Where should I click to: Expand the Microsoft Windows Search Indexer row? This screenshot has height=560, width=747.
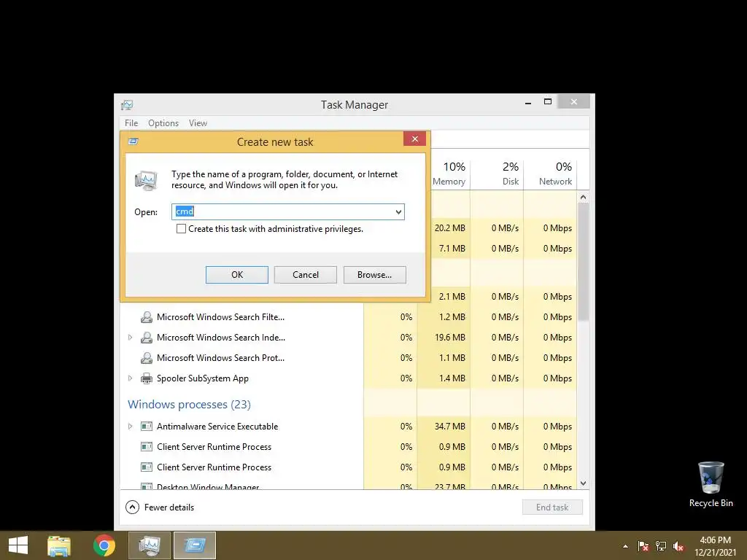tap(130, 338)
